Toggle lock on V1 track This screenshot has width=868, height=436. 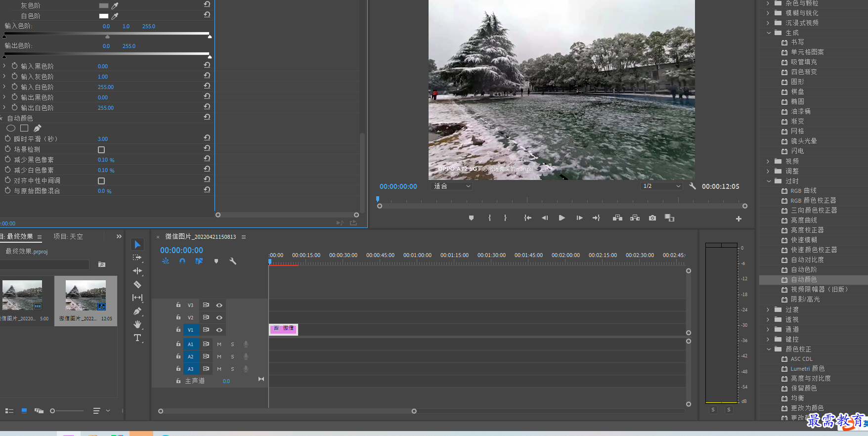(x=178, y=329)
